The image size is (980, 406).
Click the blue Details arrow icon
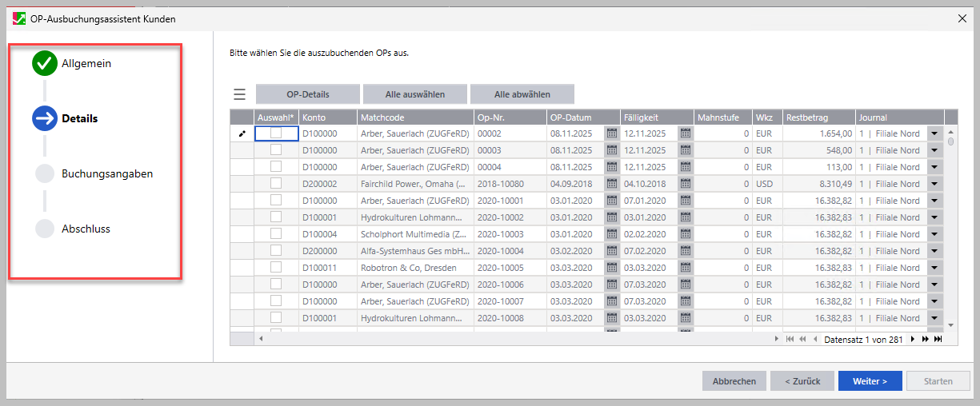pyautogui.click(x=44, y=118)
